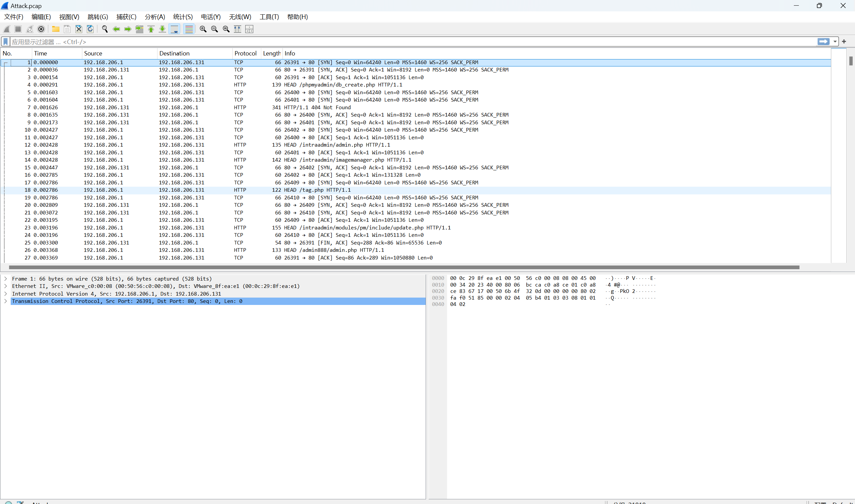Expand Internet Protocol Version 4 row
The height and width of the screenshot is (504, 855).
[6, 294]
